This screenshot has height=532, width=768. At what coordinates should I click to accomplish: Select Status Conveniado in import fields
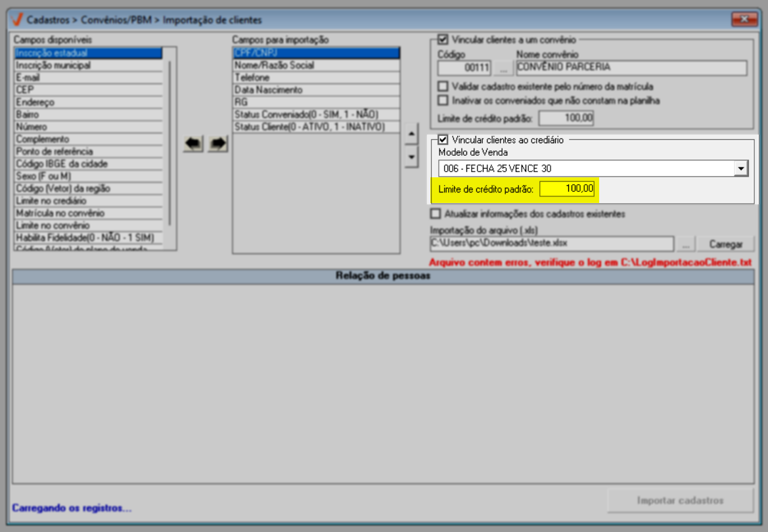coord(317,114)
